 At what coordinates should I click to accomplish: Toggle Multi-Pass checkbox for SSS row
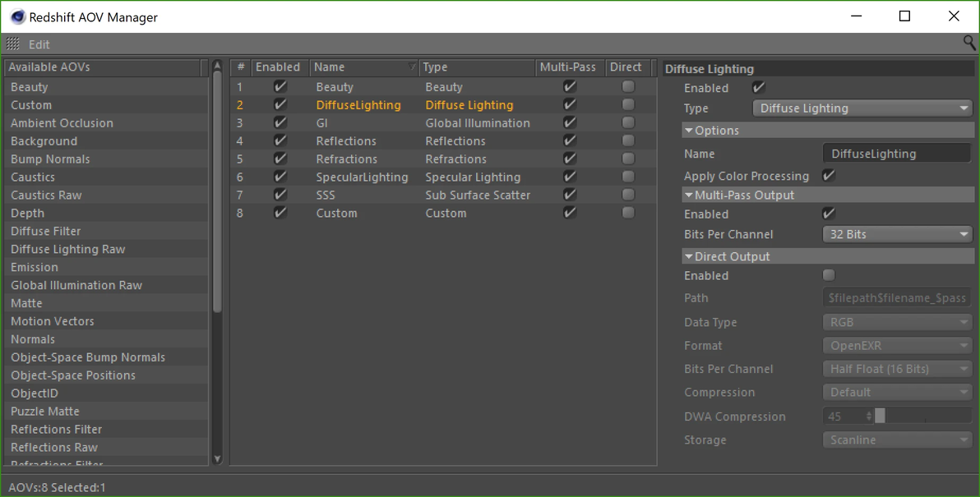coord(570,196)
